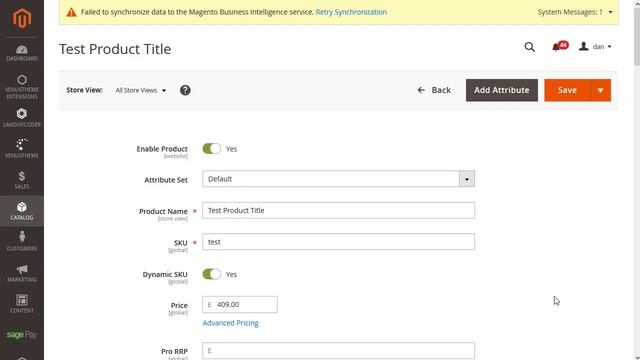Open the Content menu
This screenshot has width=640, height=360.
(22, 304)
